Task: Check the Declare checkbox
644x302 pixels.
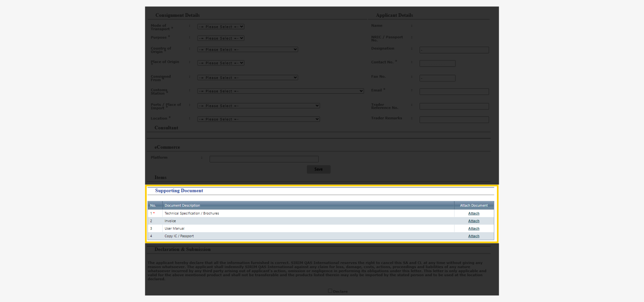Action: pyautogui.click(x=330, y=291)
